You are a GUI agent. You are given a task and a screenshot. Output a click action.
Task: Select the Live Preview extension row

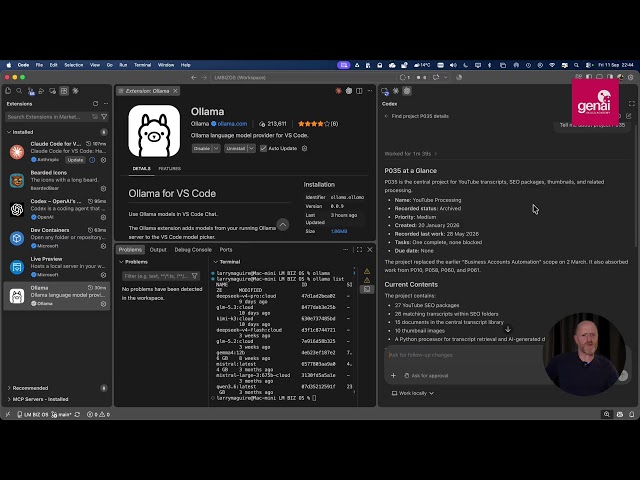[57, 267]
